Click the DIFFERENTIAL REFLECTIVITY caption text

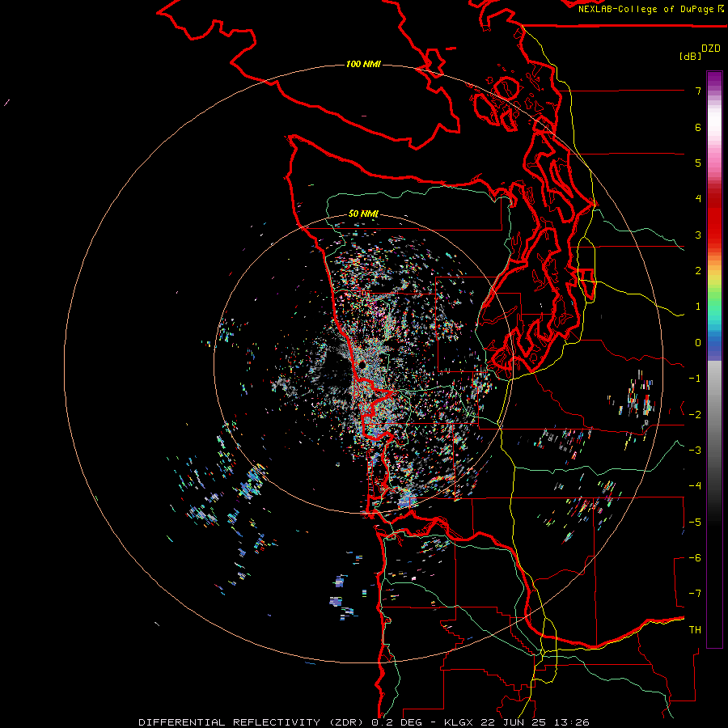pyautogui.click(x=230, y=722)
